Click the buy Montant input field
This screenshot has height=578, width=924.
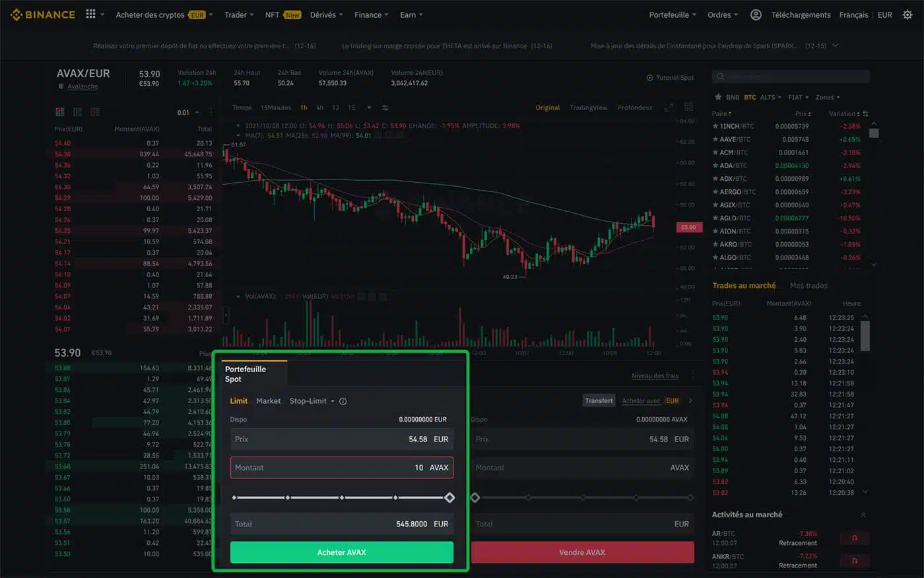pyautogui.click(x=341, y=467)
